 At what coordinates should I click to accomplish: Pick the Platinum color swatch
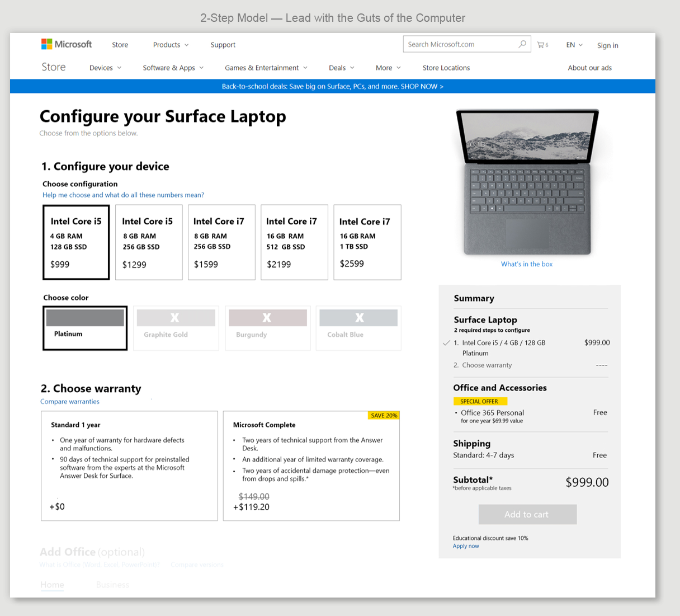point(85,328)
